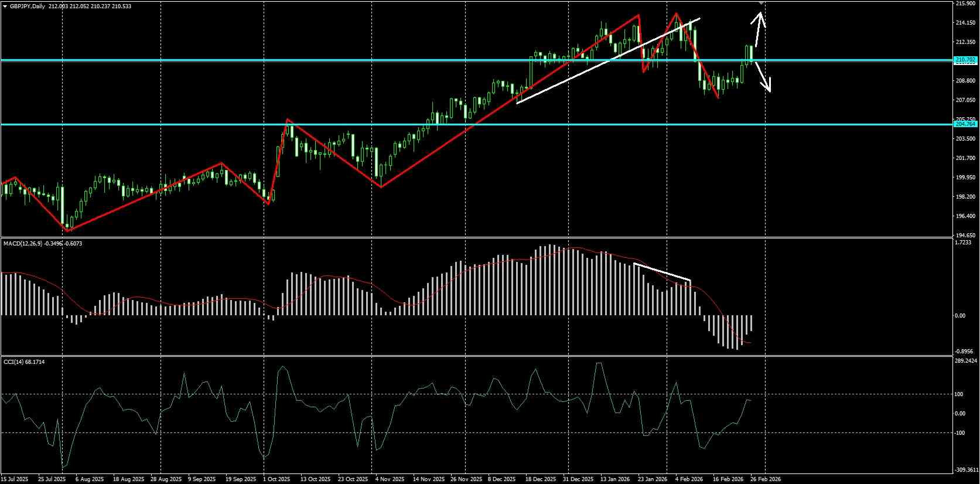Click the 194.650 price scale value
This screenshot has width=980, height=484.
click(965, 235)
